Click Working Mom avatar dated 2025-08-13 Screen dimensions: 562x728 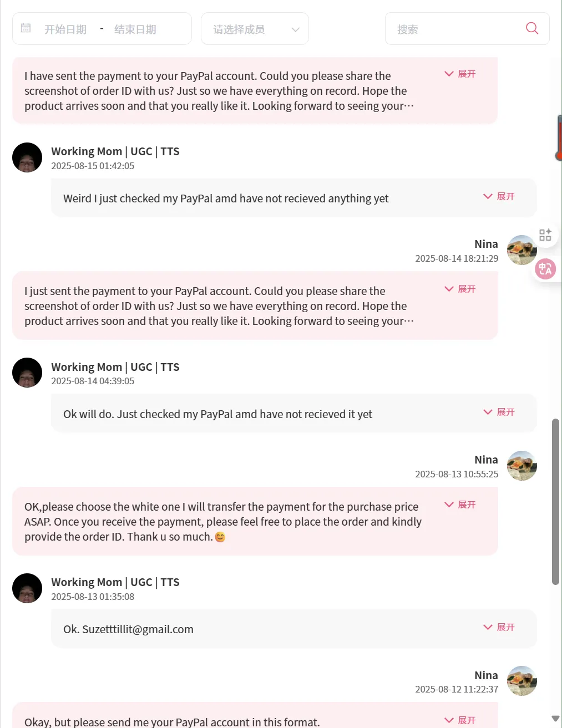[27, 588]
